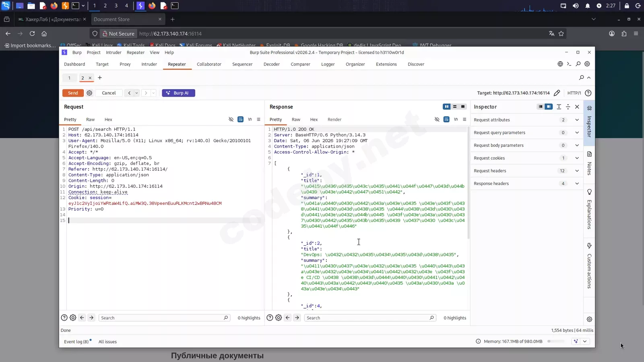Focus the Response search field

370,318
